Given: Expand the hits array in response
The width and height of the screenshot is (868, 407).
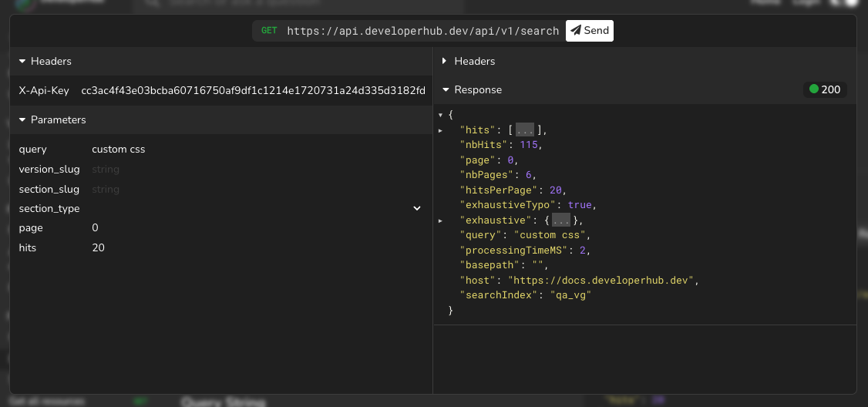Looking at the screenshot, I should tap(440, 130).
